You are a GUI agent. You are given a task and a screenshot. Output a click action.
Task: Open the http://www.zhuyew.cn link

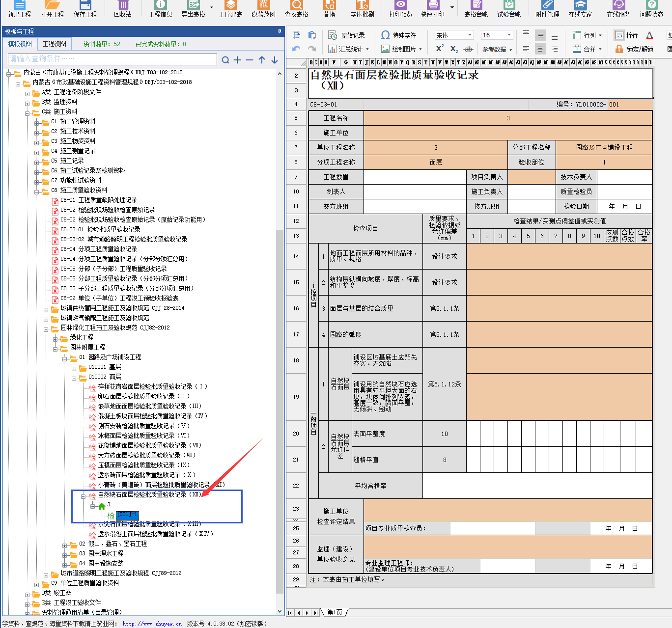(152, 624)
